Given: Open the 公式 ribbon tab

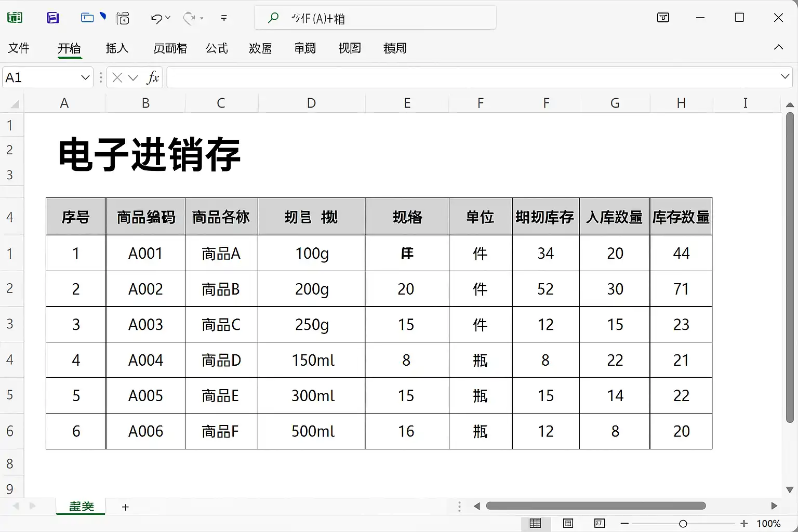Looking at the screenshot, I should [x=217, y=48].
